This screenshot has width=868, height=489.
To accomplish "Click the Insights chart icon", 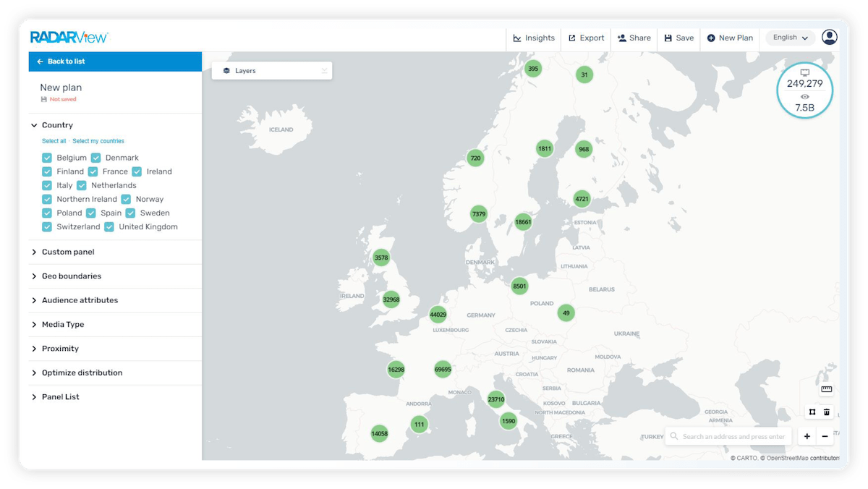I will pyautogui.click(x=517, y=38).
